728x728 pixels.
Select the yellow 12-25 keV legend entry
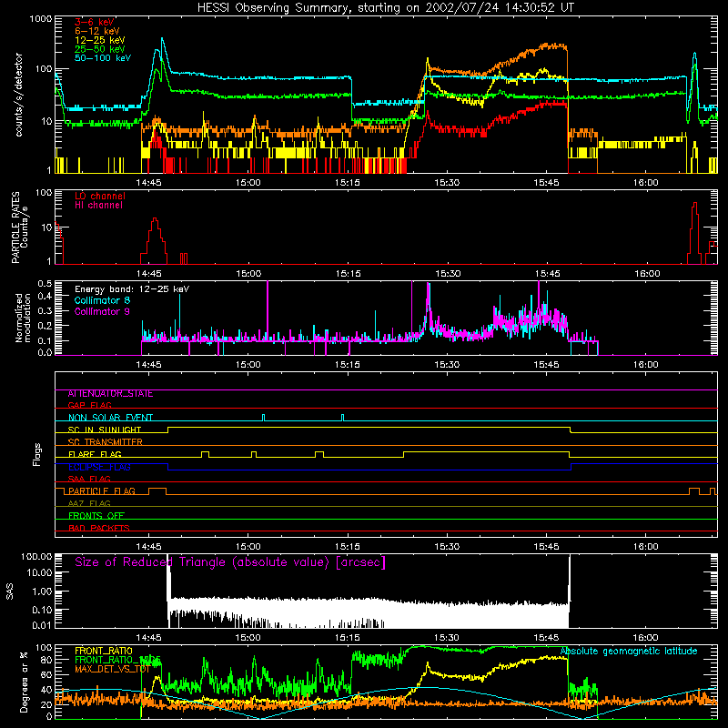tap(99, 40)
